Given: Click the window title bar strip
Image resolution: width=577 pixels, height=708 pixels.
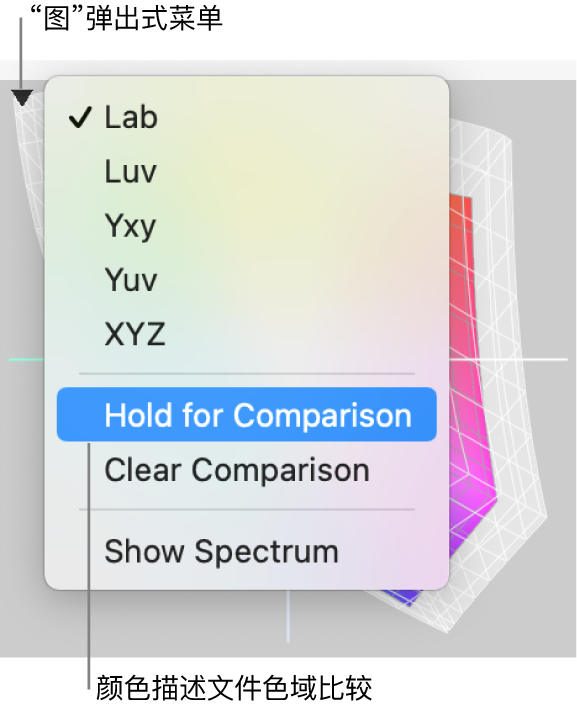Looking at the screenshot, I should [288, 70].
